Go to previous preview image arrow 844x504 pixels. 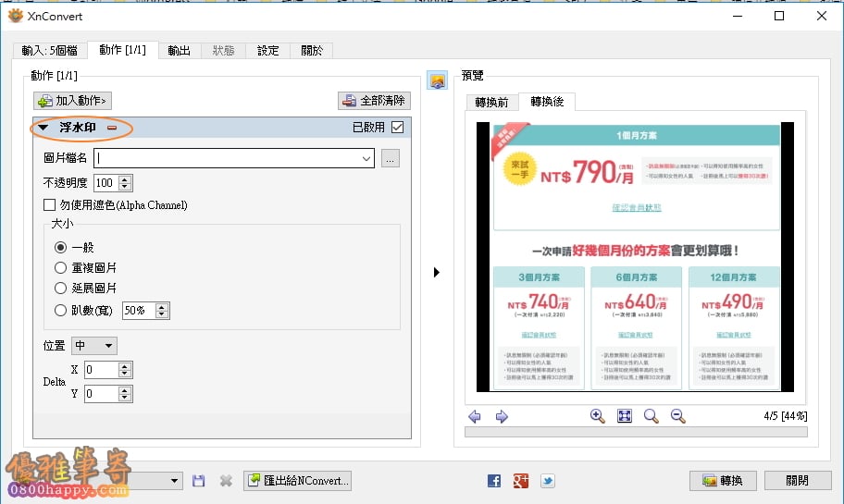point(475,416)
